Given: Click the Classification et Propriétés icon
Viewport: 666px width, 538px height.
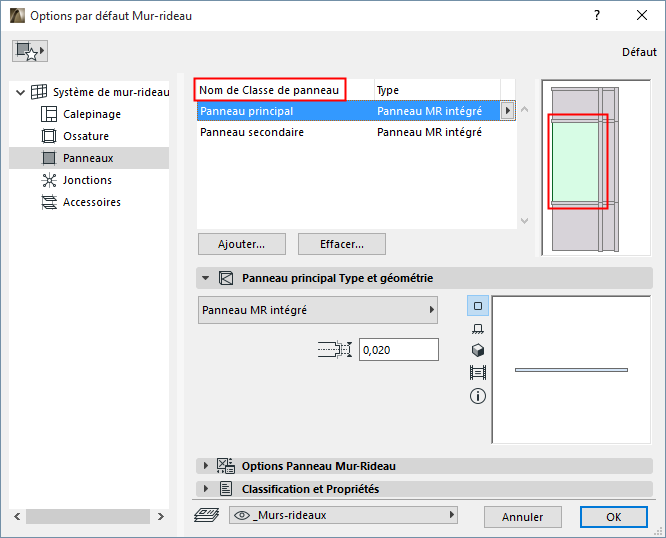Looking at the screenshot, I should point(226,489).
